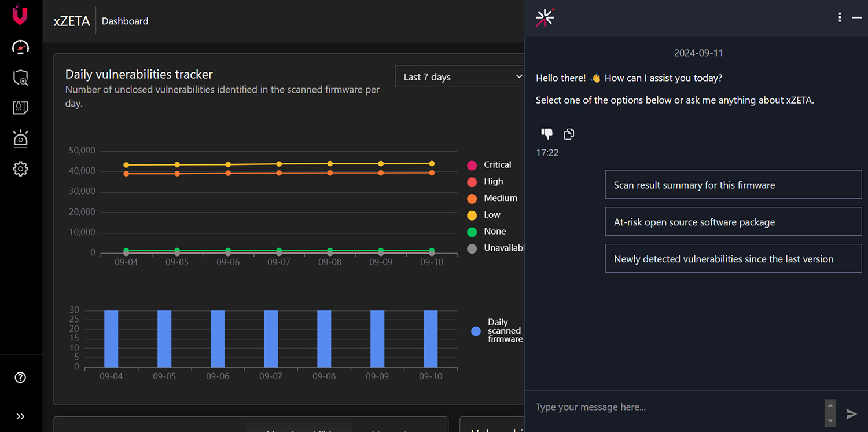This screenshot has height=432, width=868.
Task: Copy the assistant greeting message
Action: [569, 134]
